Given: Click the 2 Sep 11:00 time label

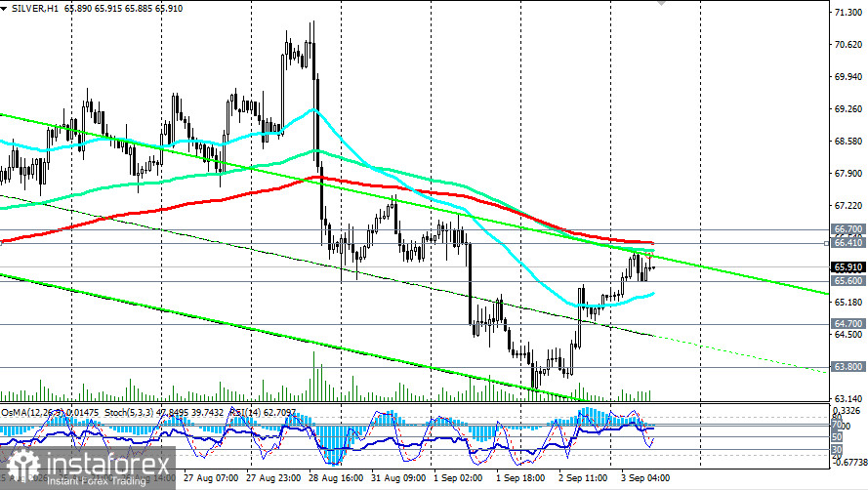Looking at the screenshot, I should pos(583,478).
